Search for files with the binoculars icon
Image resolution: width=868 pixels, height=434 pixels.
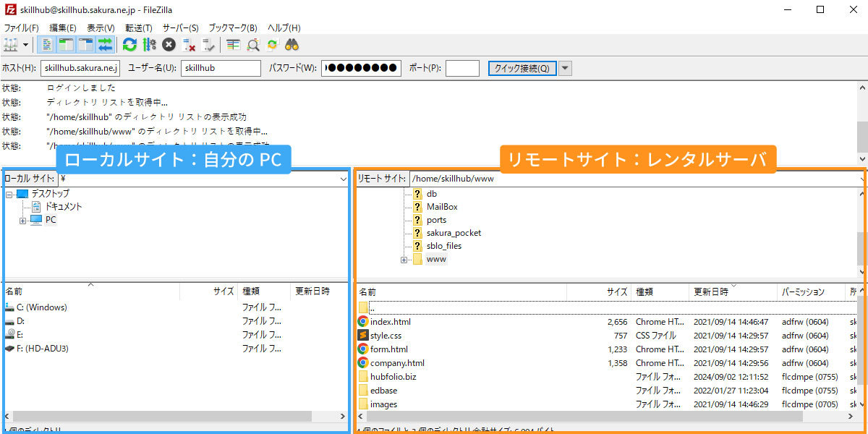[x=292, y=45]
